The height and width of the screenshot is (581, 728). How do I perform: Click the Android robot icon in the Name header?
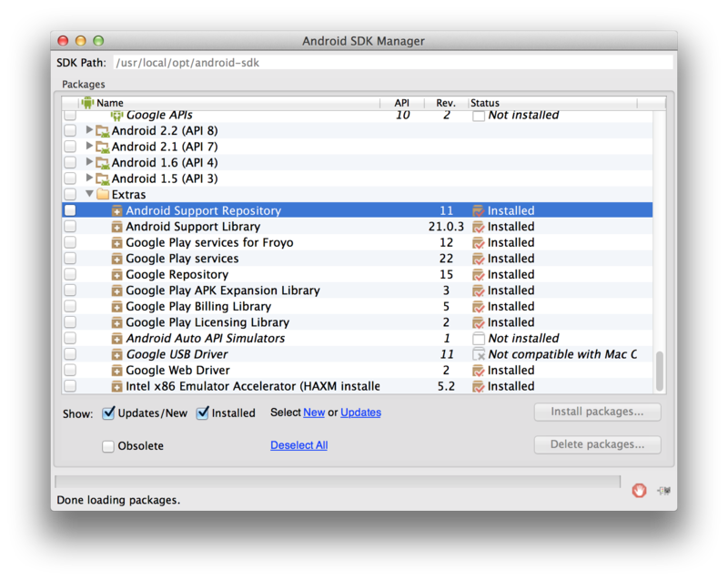point(87,102)
